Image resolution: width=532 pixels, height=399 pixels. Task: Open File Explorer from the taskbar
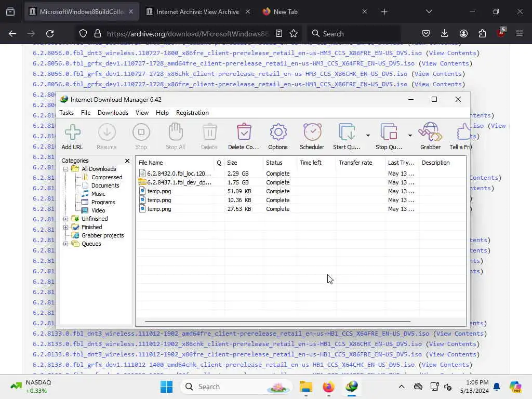point(305,387)
